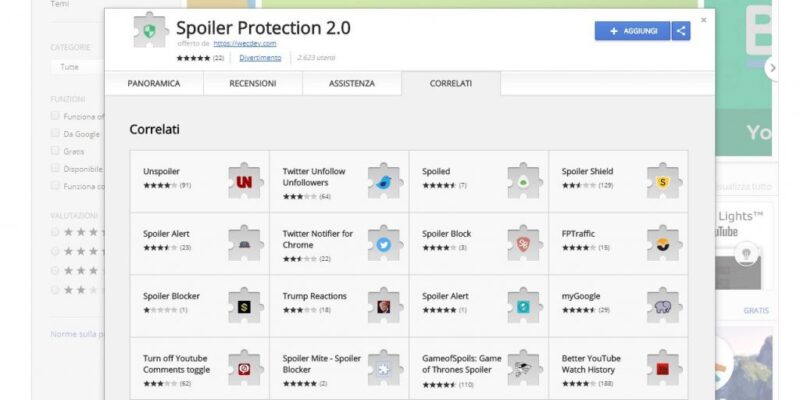Click the Trump Reactions title text
Screen dimensions: 800x400
pos(314,296)
